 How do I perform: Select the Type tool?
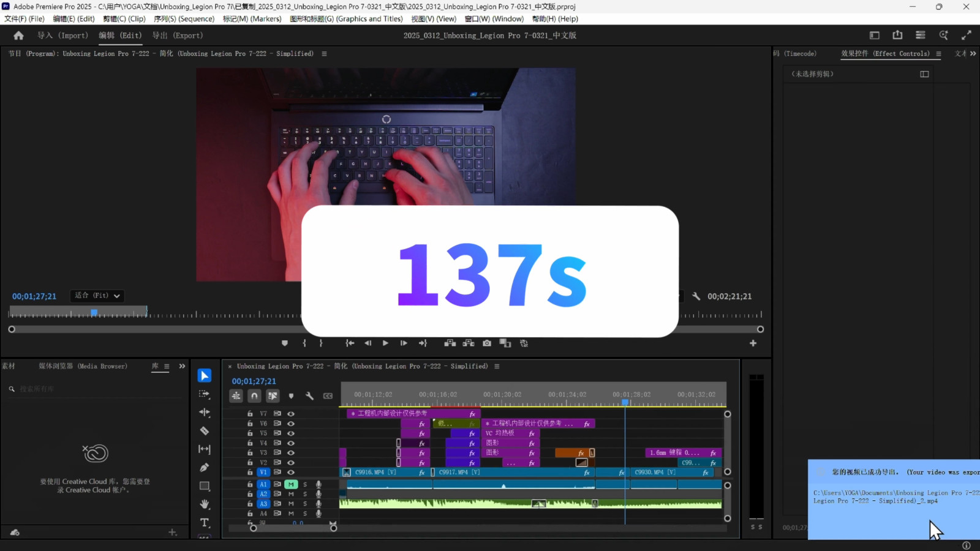point(205,523)
